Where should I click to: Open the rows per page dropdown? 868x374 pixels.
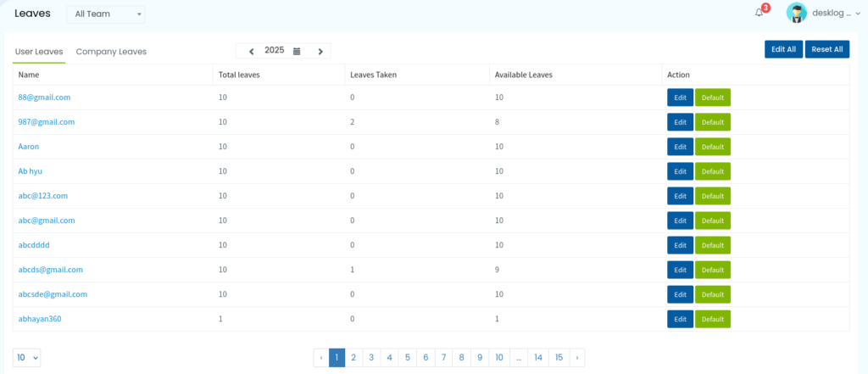pyautogui.click(x=26, y=358)
